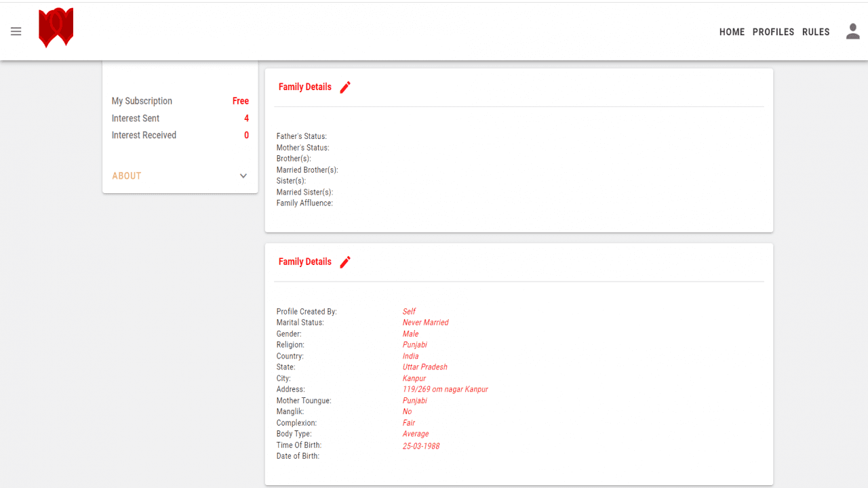
Task: Click the red site logo
Action: tap(56, 28)
